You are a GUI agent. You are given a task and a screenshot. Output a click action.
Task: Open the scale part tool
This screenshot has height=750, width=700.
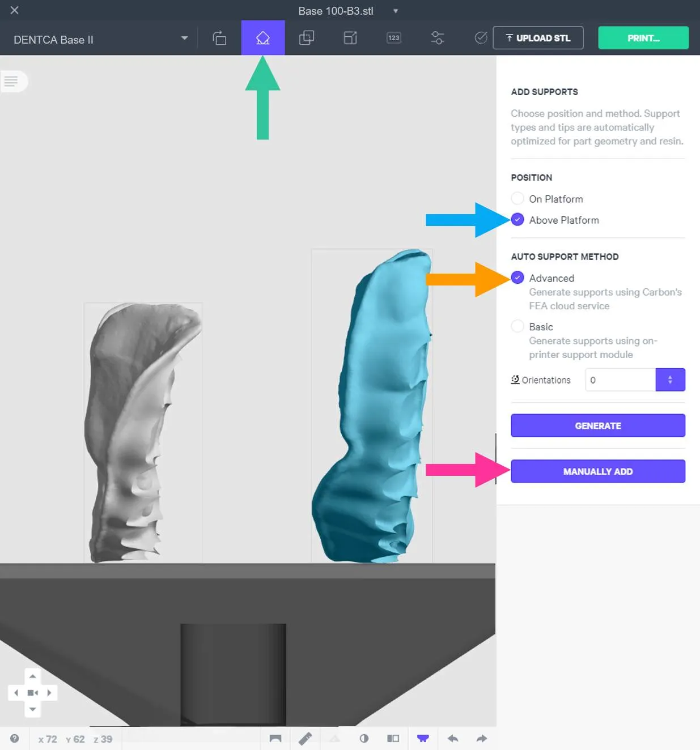click(x=350, y=38)
